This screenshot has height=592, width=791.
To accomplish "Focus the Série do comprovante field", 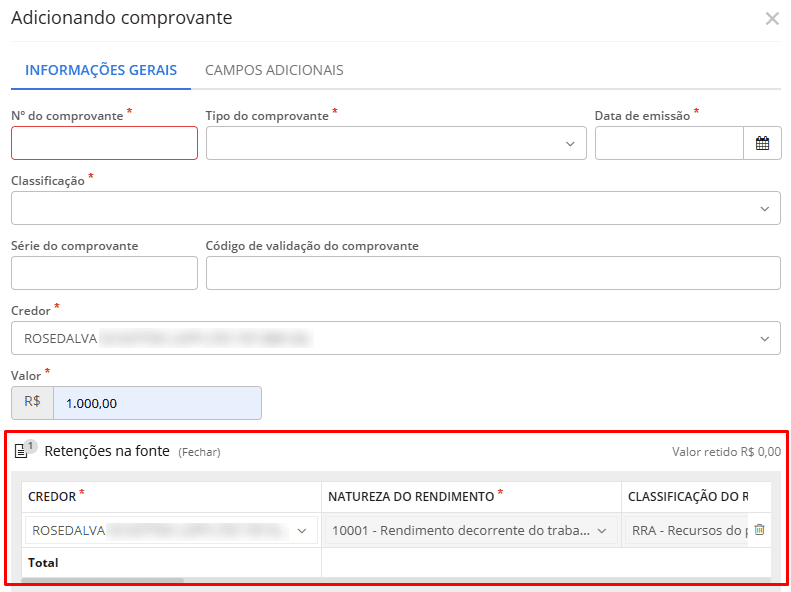I will click(x=104, y=273).
